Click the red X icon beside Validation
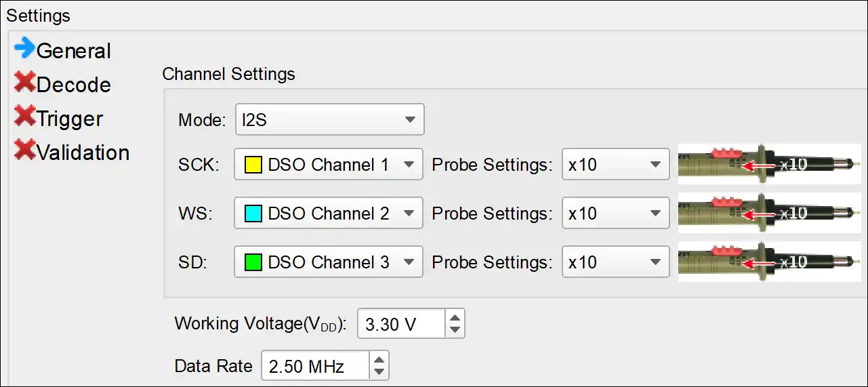 point(25,150)
